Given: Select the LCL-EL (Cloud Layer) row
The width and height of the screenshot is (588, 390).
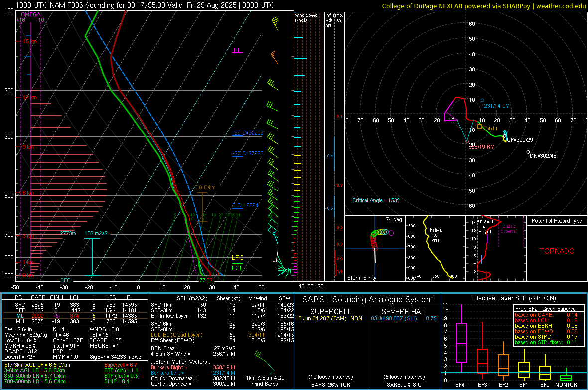Looking at the screenshot, I should (x=222, y=335).
